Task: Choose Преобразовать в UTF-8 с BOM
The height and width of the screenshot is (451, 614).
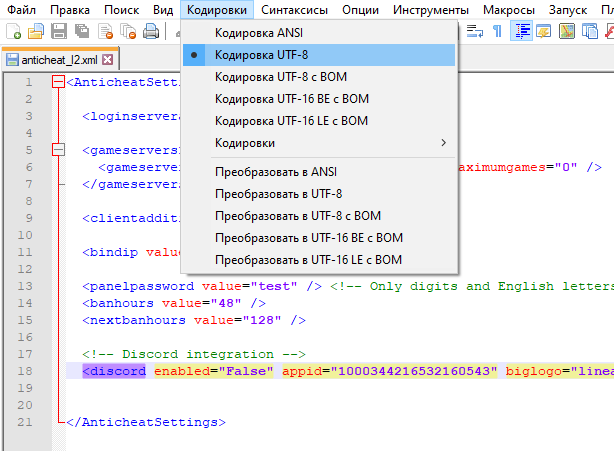Action: click(319, 216)
